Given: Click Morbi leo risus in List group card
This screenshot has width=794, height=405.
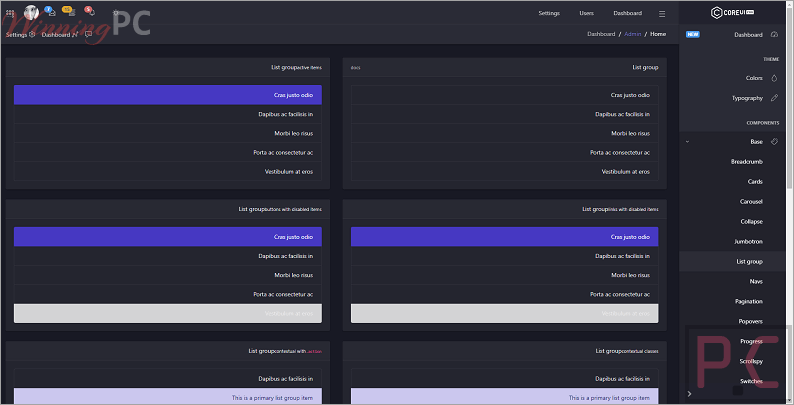Looking at the screenshot, I should (x=504, y=134).
